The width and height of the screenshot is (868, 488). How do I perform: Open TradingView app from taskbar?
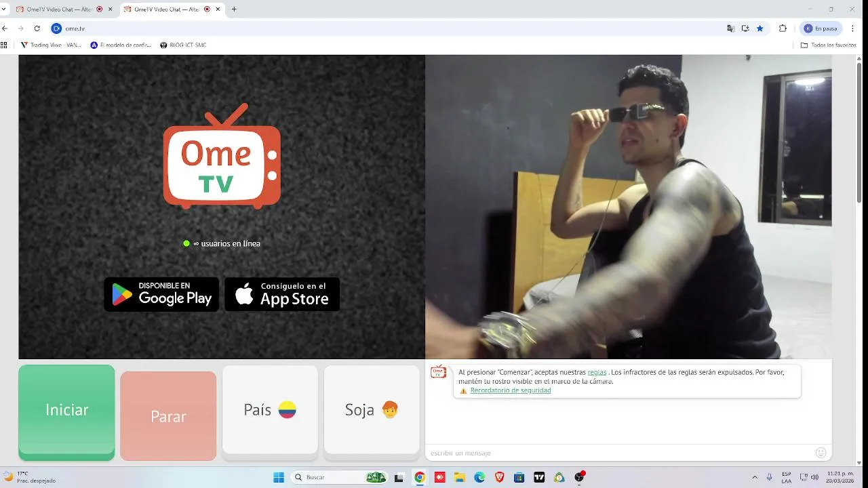pyautogui.click(x=539, y=477)
